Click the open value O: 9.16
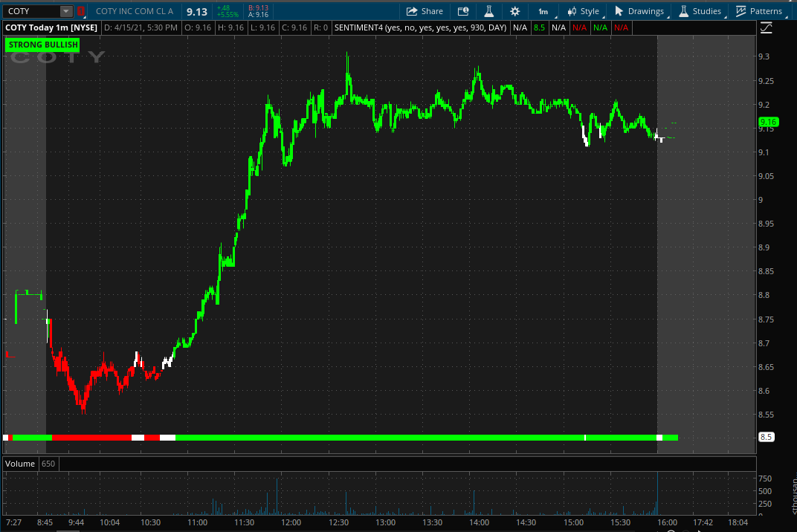Viewport: 797px width, 532px height. point(198,27)
